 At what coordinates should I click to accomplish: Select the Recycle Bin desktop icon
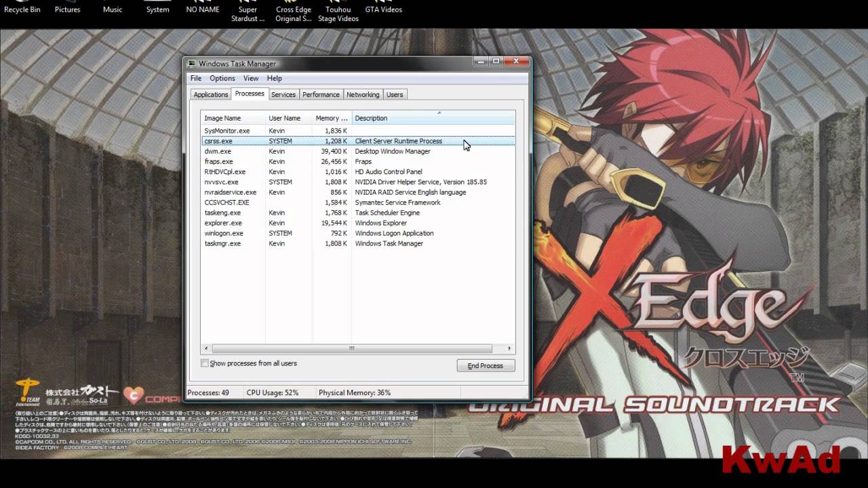coord(22,7)
